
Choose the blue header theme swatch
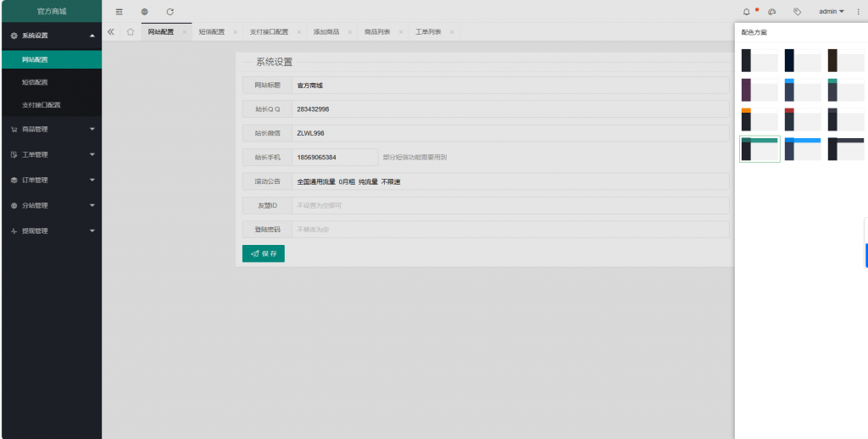pyautogui.click(x=803, y=149)
